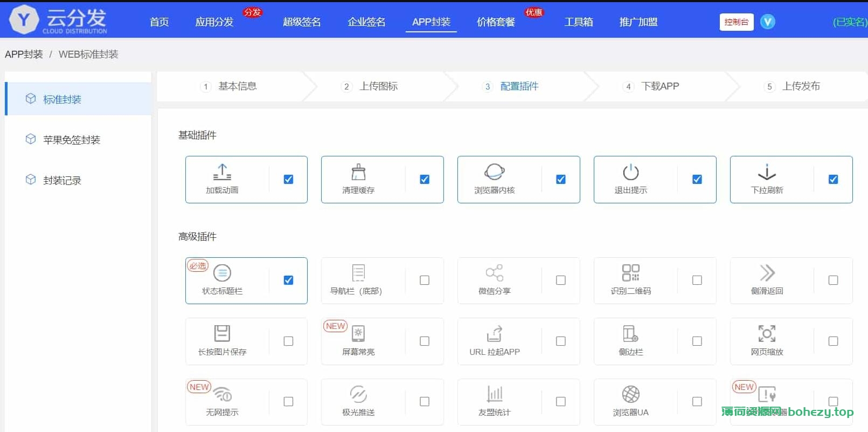Enable the 侧边栏 checkbox
The width and height of the screenshot is (868, 432).
697,341
